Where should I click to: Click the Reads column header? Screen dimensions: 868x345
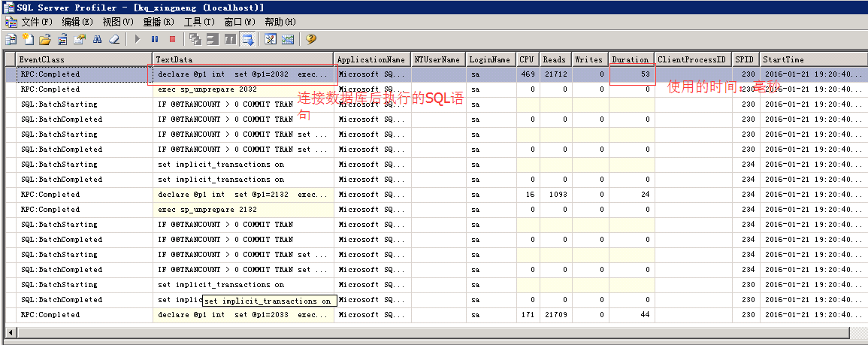554,59
